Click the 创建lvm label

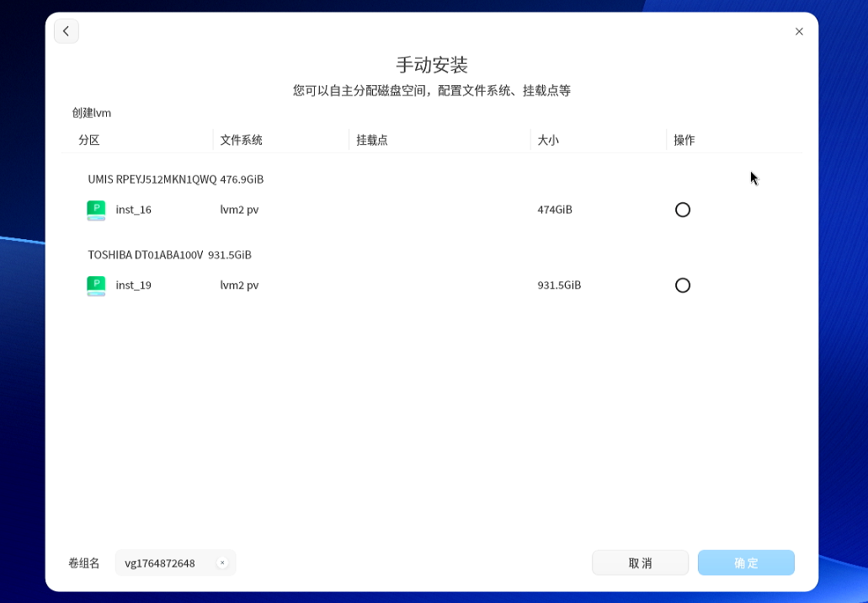point(91,113)
